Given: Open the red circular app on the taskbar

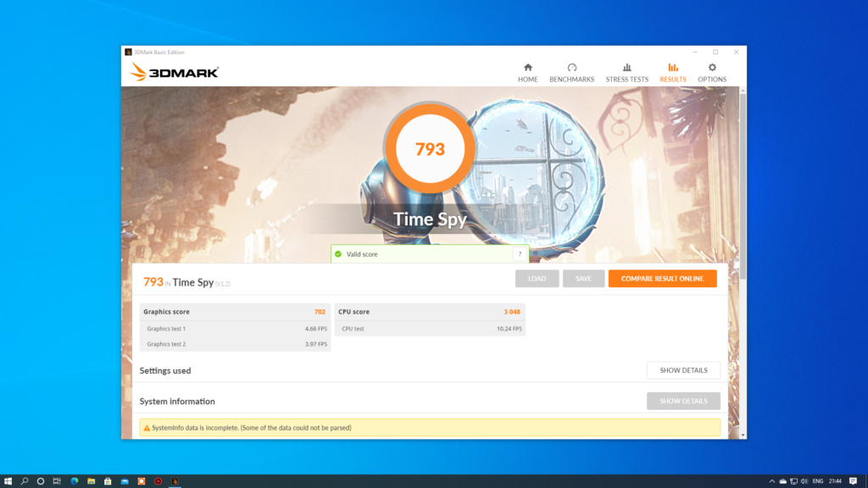Looking at the screenshot, I should click(x=158, y=481).
